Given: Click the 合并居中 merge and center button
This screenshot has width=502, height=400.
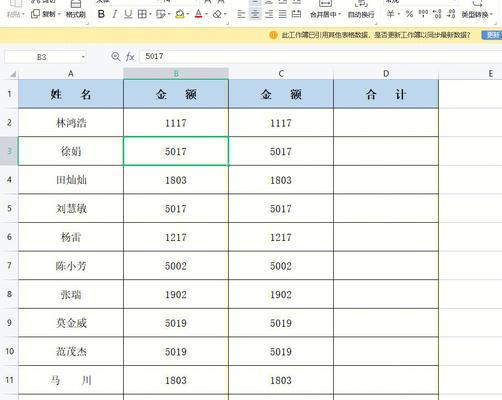Looking at the screenshot, I should 323,15.
